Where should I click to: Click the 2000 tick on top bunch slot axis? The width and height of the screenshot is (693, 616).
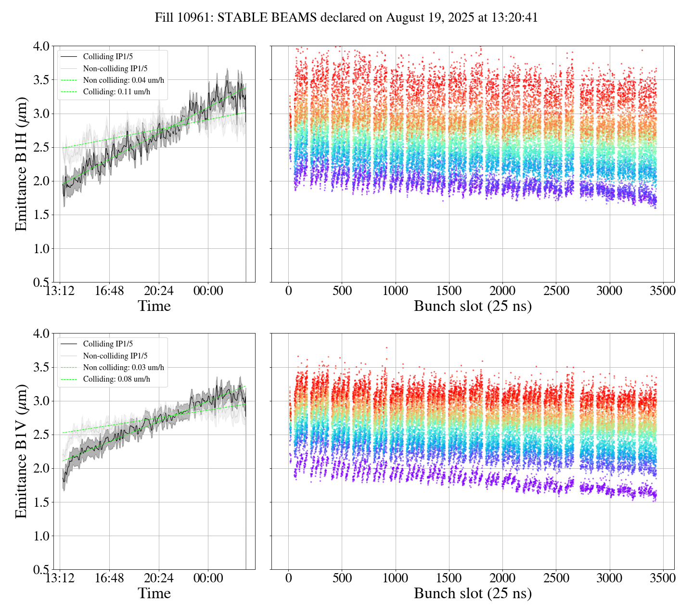pos(502,291)
